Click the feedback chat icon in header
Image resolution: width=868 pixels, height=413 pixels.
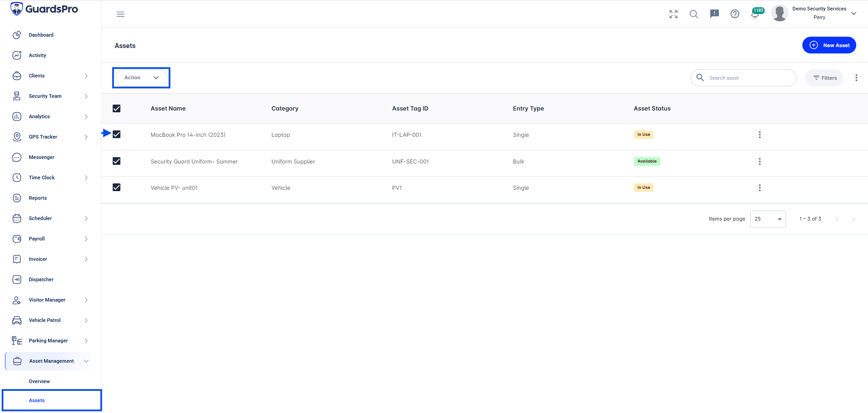pyautogui.click(x=715, y=14)
